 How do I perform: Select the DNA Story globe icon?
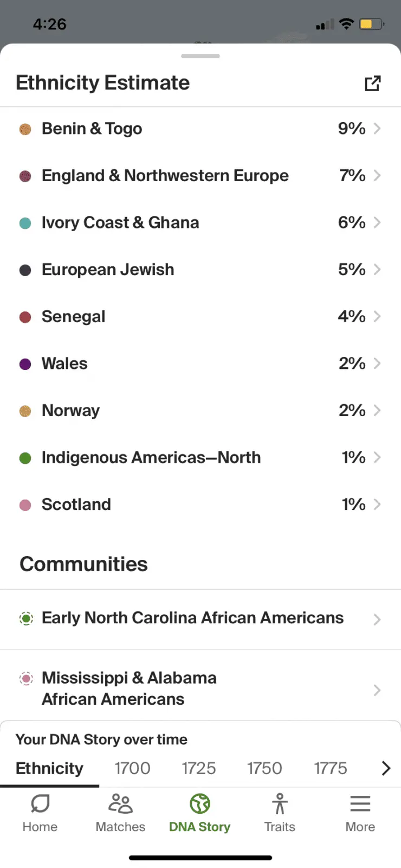point(200,803)
